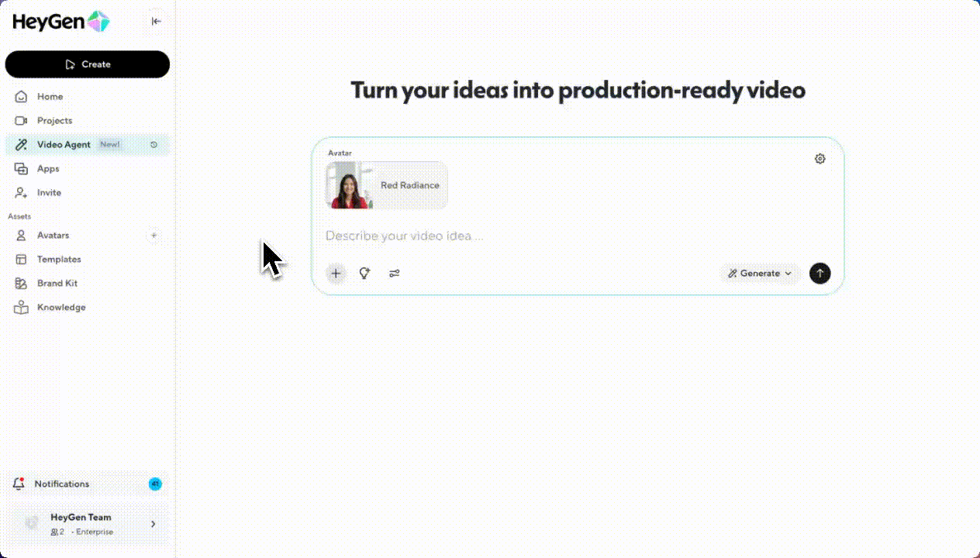980x558 pixels.
Task: Collapse the sidebar with the arrow icon
Action: click(157, 22)
